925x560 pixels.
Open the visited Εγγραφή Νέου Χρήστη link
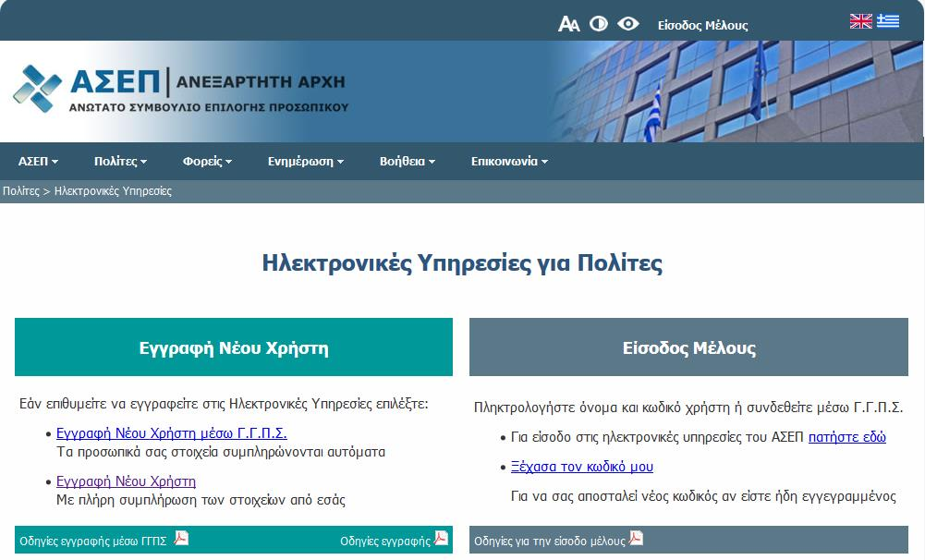coord(126,481)
